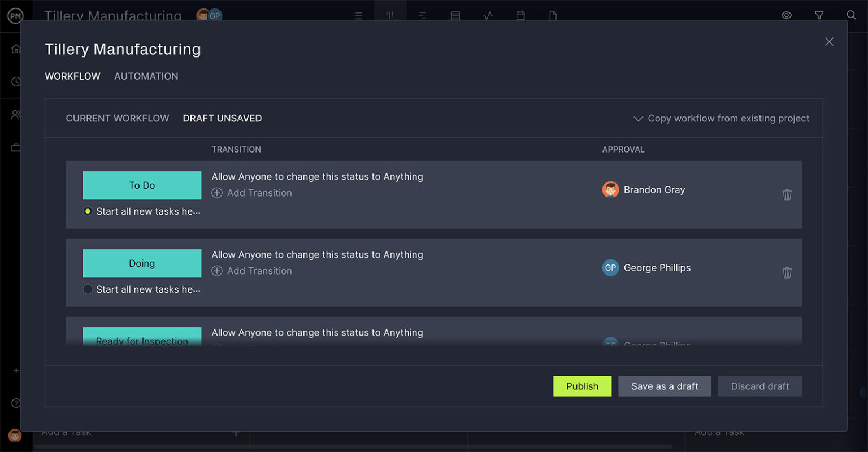Expand Copy workflow from existing project
The image size is (868, 452).
[x=722, y=119]
